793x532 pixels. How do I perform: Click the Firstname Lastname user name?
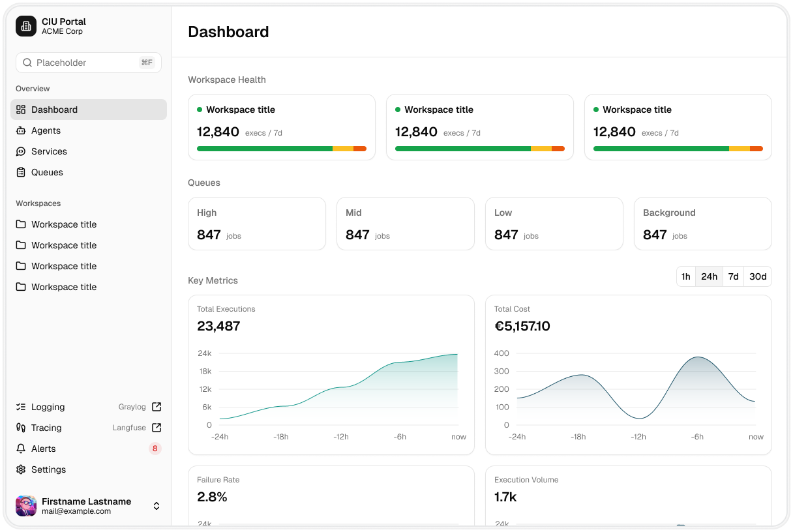click(87, 501)
